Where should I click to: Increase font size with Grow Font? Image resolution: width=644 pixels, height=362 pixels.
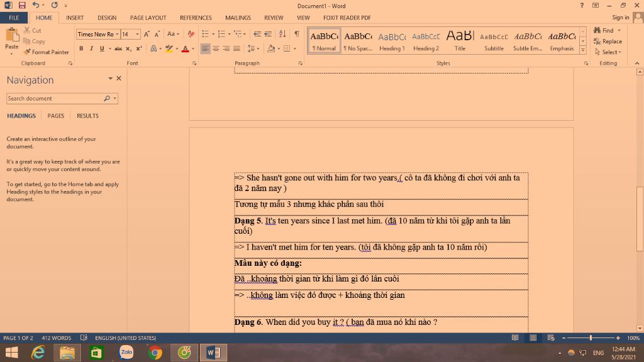[x=147, y=34]
